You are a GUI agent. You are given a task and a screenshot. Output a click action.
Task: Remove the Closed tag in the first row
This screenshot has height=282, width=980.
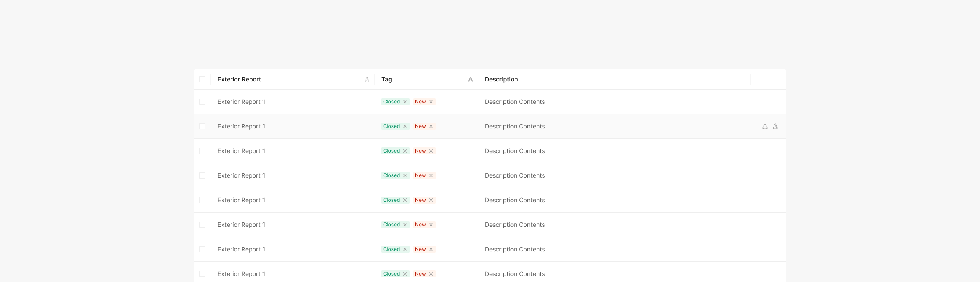tap(405, 102)
